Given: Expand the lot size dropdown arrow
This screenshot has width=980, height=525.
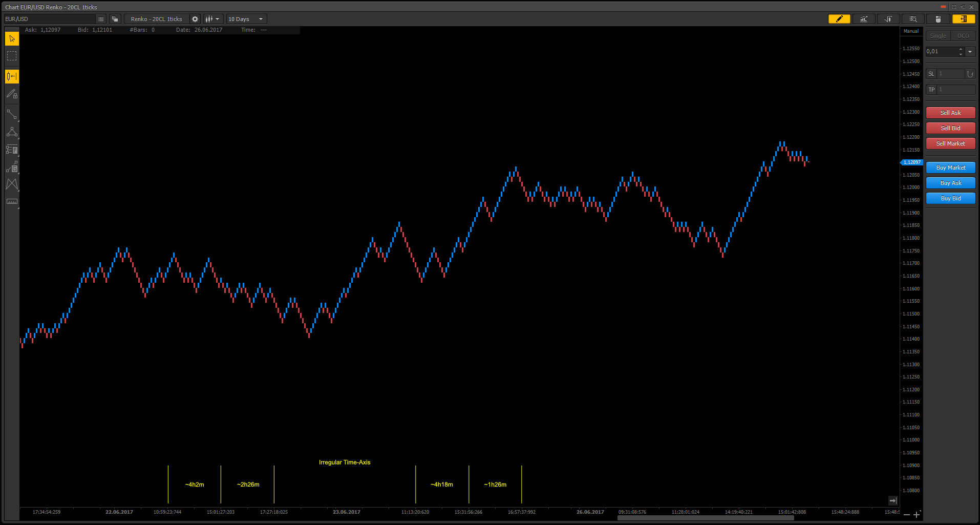Looking at the screenshot, I should pos(970,51).
